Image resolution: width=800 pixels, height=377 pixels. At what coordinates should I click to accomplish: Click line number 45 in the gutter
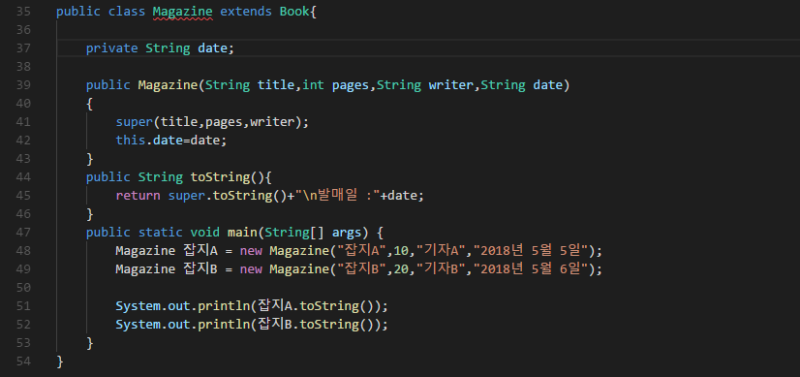pos(23,195)
